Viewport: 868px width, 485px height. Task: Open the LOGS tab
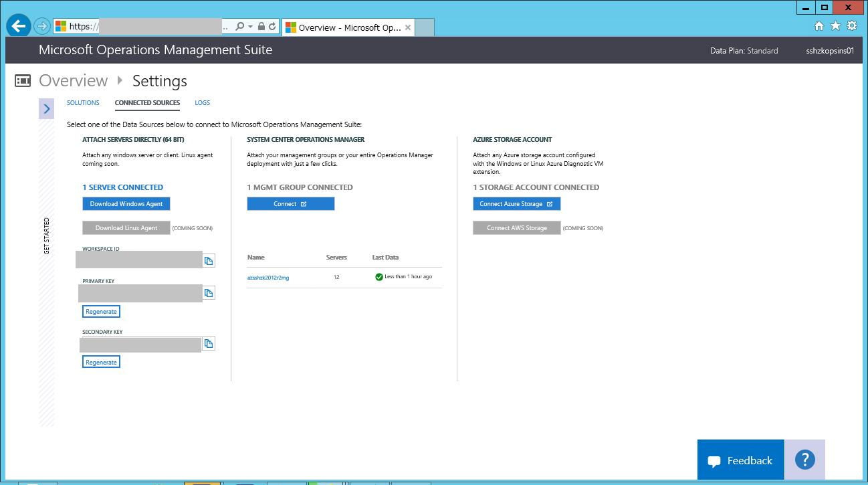pos(202,102)
